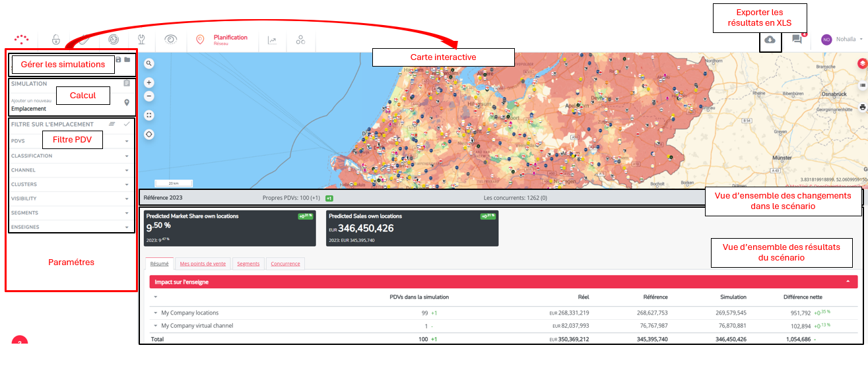Click the red dotted app logo
Image resolution: width=868 pixels, height=368 pixels.
[22, 40]
